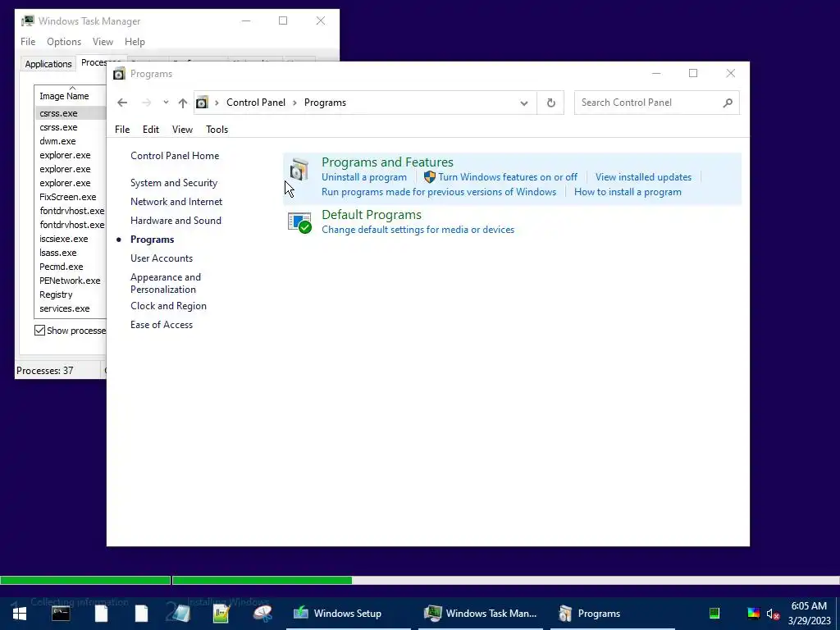The image size is (840, 630).
Task: Open Change default settings for media link
Action: (x=418, y=230)
